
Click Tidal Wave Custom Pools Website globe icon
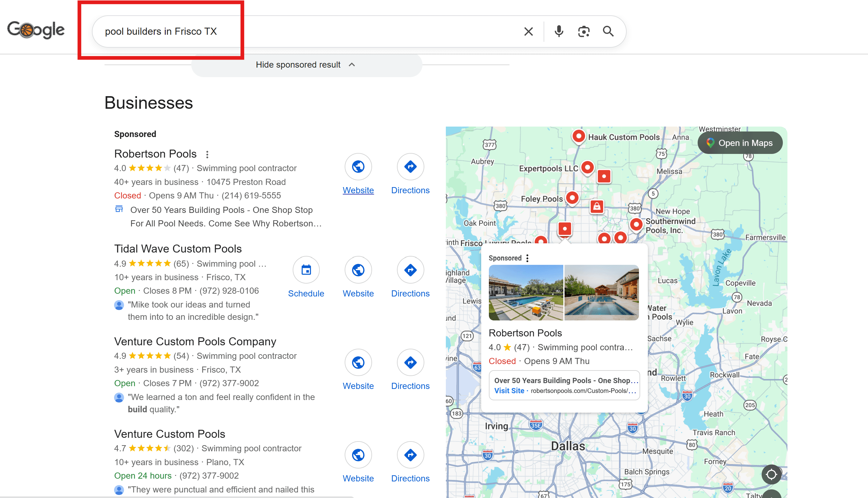tap(358, 270)
